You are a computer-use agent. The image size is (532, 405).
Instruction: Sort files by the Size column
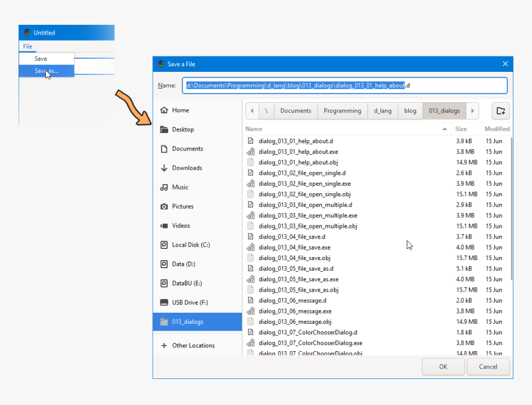click(461, 129)
